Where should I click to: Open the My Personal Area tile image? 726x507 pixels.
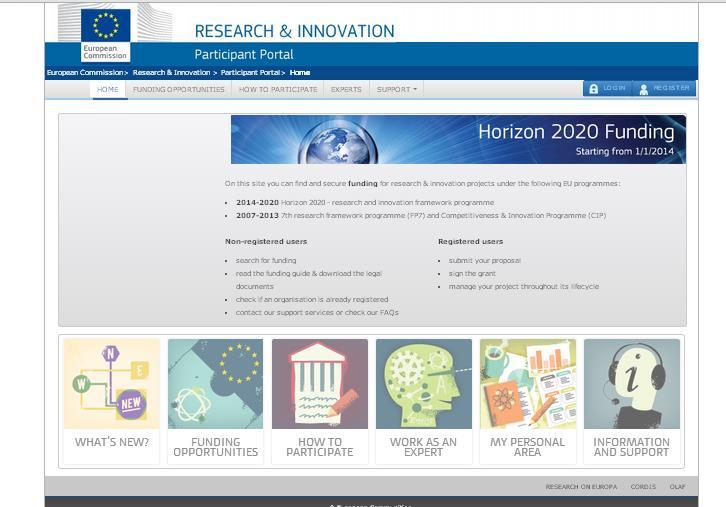[528, 383]
